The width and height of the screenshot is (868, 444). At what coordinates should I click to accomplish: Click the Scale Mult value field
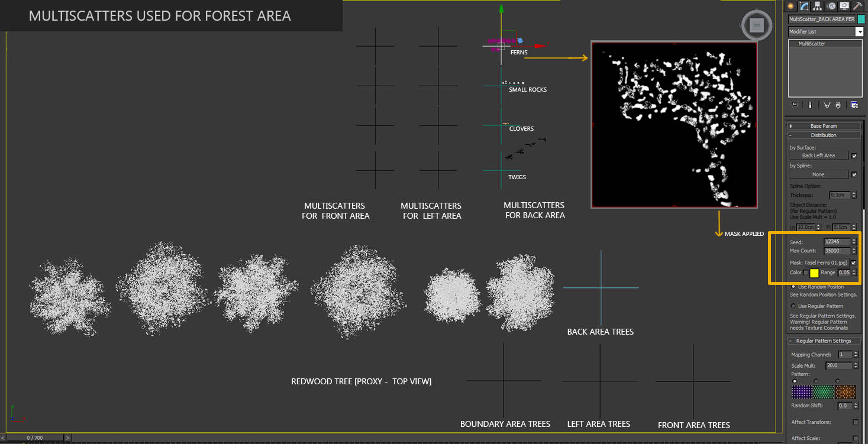pyautogui.click(x=839, y=366)
